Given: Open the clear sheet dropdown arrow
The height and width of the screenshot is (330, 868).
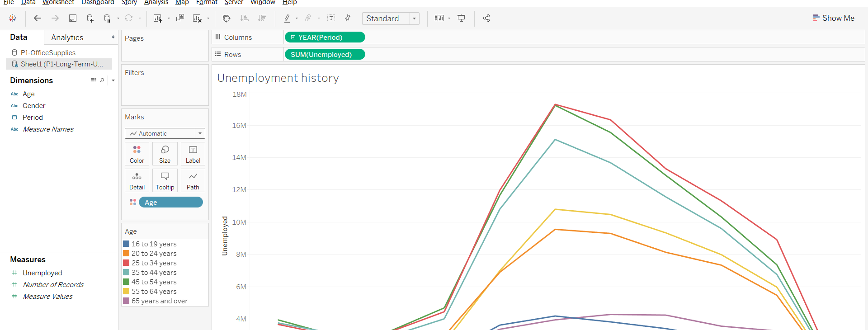Looking at the screenshot, I should [x=208, y=19].
